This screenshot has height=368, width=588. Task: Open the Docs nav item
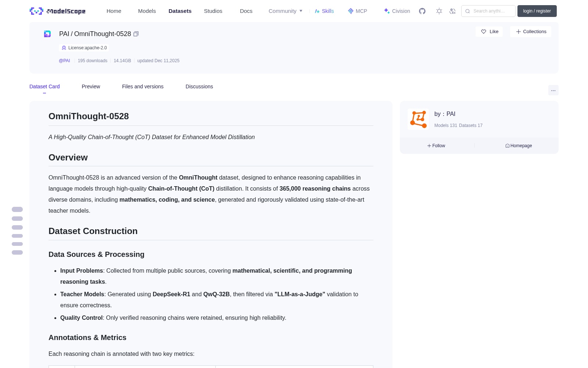click(246, 11)
